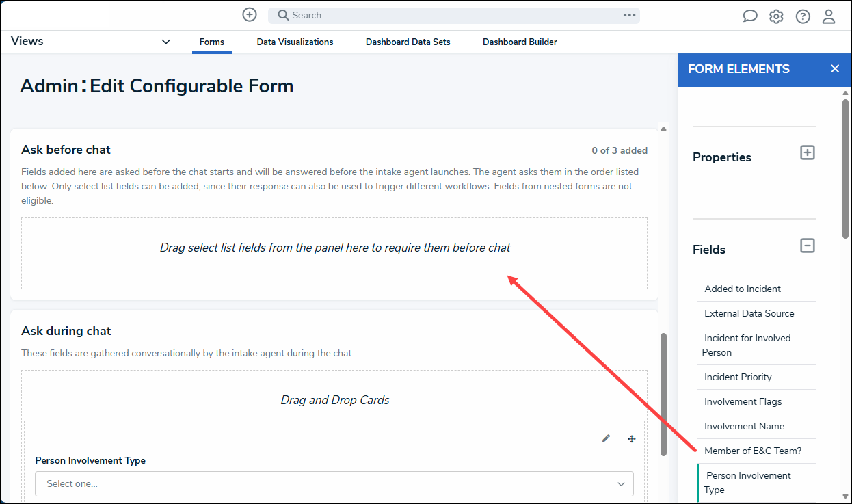Viewport: 852px width, 504px height.
Task: Switch to the Forms tab
Action: pos(212,42)
